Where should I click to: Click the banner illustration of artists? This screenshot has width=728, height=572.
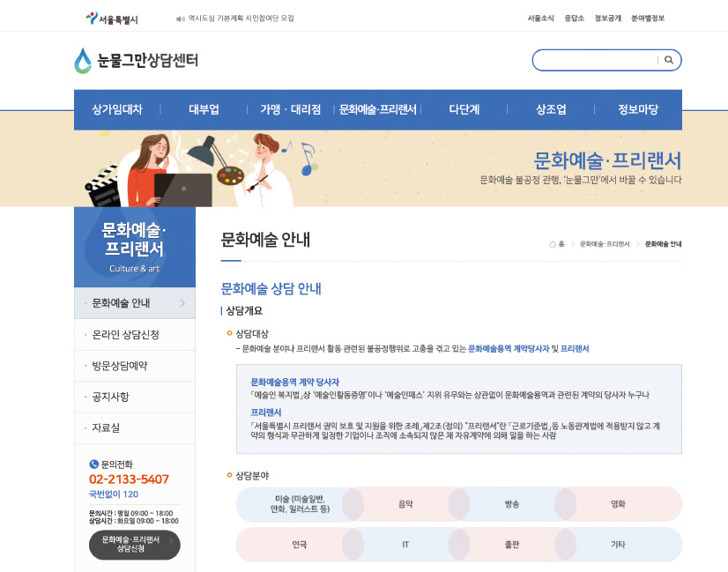(x=202, y=169)
